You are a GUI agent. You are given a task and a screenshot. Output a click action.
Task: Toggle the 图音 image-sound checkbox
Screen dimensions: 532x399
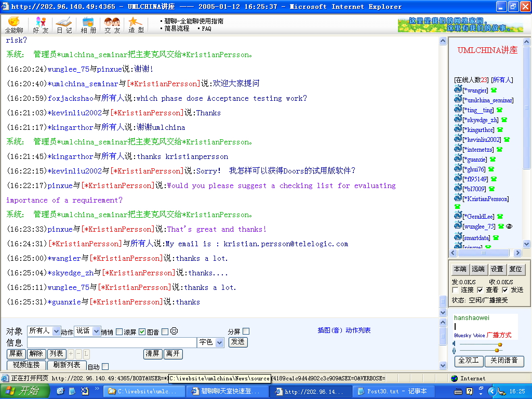point(165,332)
